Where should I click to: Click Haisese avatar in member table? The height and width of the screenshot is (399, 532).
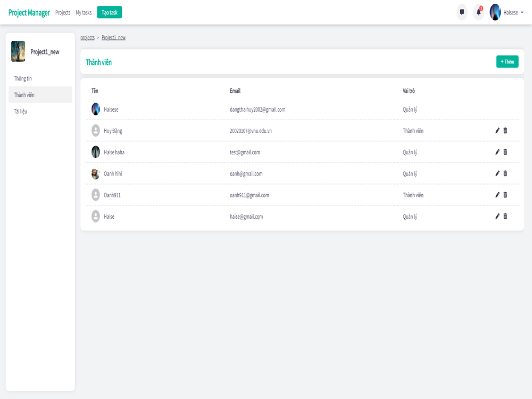[96, 109]
